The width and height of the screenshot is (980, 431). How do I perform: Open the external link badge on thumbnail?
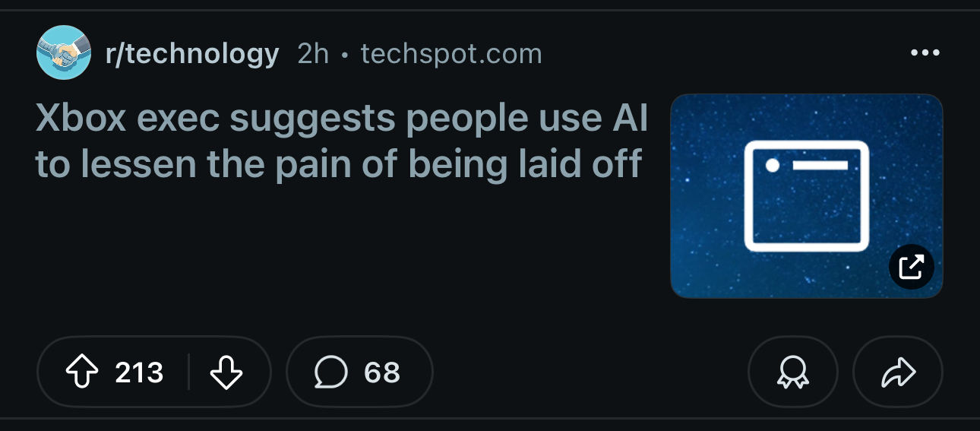tap(911, 267)
